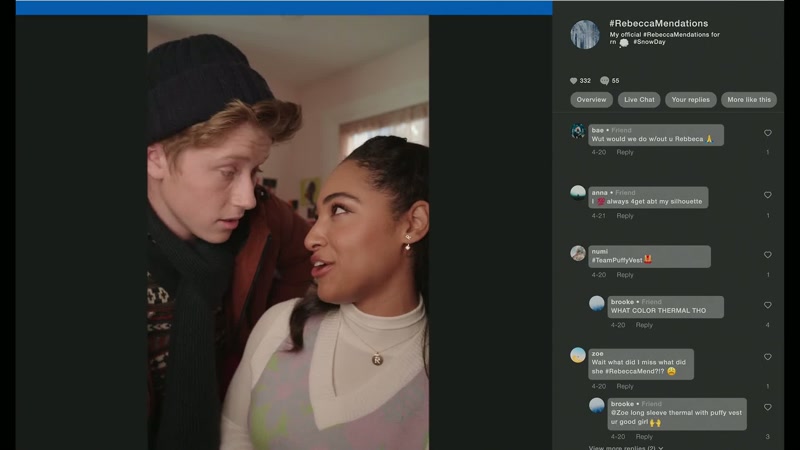Reply to brooke's @Zoe long sleeve comment
Screen dimensions: 800x450
644,437
